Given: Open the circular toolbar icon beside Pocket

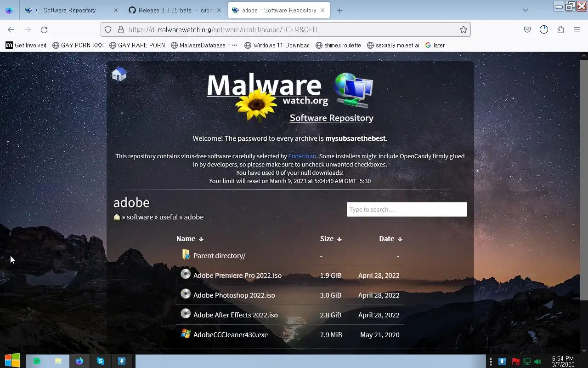Looking at the screenshot, I should [x=544, y=29].
